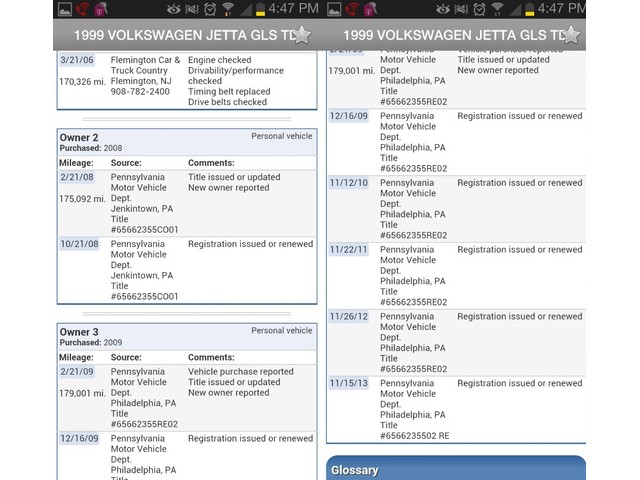Tap the phone number 908-782-2400

tap(140, 91)
